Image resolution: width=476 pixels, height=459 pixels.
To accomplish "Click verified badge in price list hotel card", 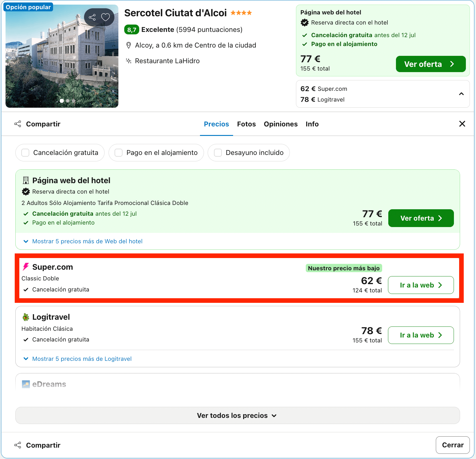I will [26, 191].
